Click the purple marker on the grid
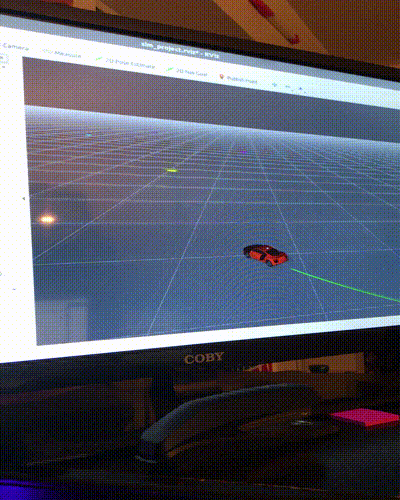The height and width of the screenshot is (500, 400). pyautogui.click(x=244, y=152)
